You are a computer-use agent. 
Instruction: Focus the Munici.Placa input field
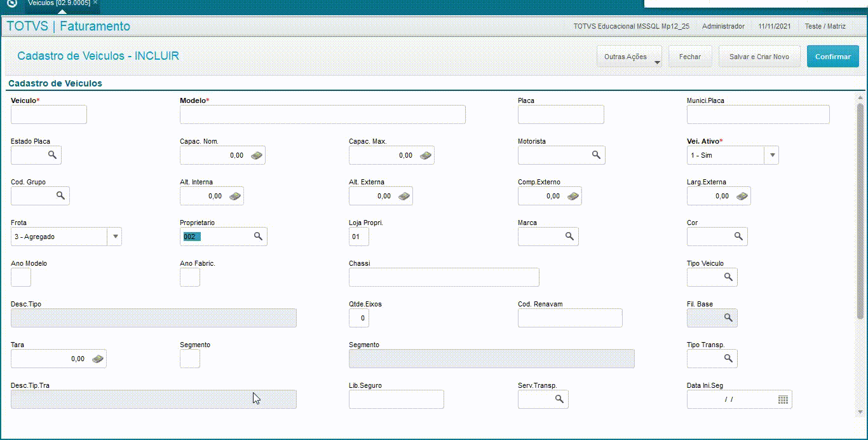758,114
